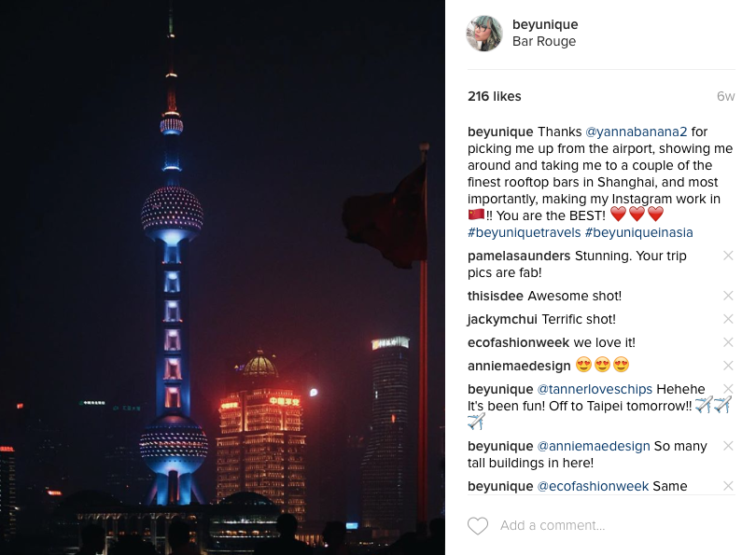Like the post with the heart icon
This screenshot has height=555, width=756.
tap(478, 525)
